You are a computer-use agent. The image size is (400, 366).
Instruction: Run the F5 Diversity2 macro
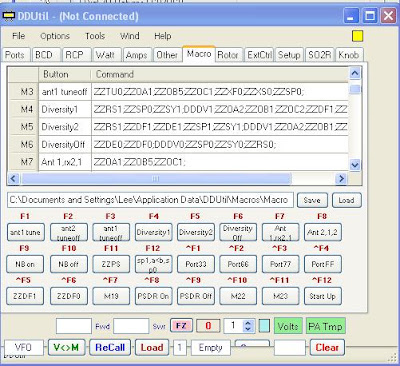pos(196,232)
